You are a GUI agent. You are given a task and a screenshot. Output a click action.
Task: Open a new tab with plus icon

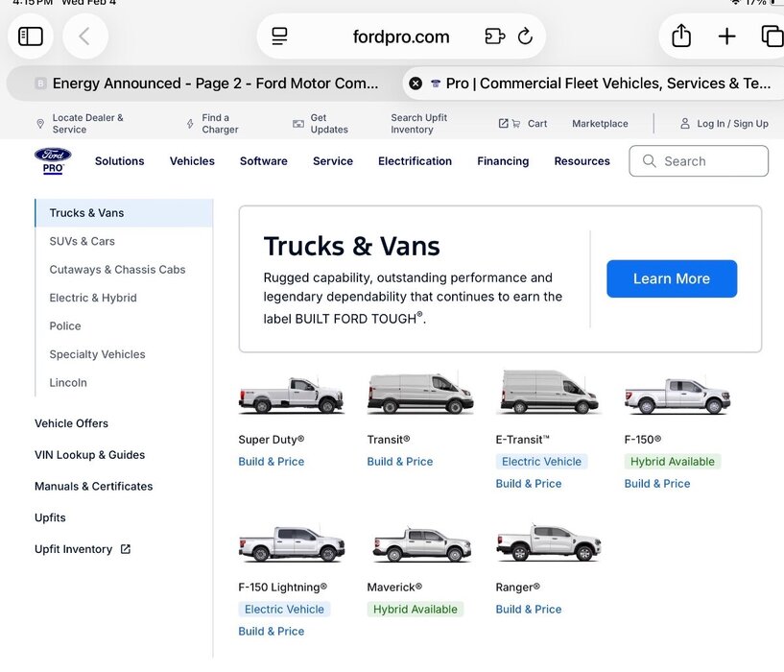click(726, 36)
